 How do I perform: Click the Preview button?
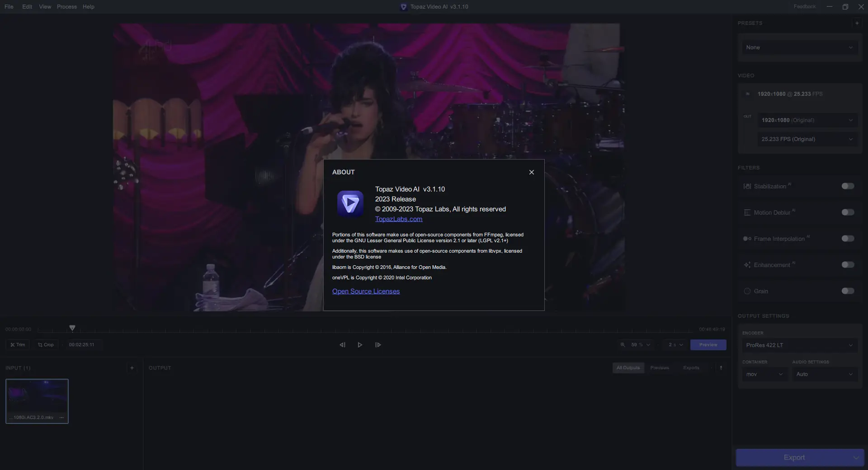pos(708,345)
